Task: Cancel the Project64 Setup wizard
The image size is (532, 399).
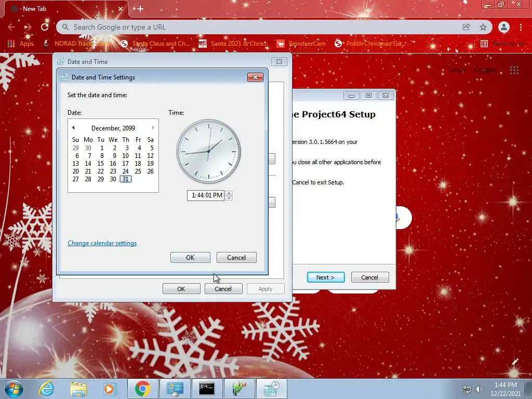Action: (369, 277)
